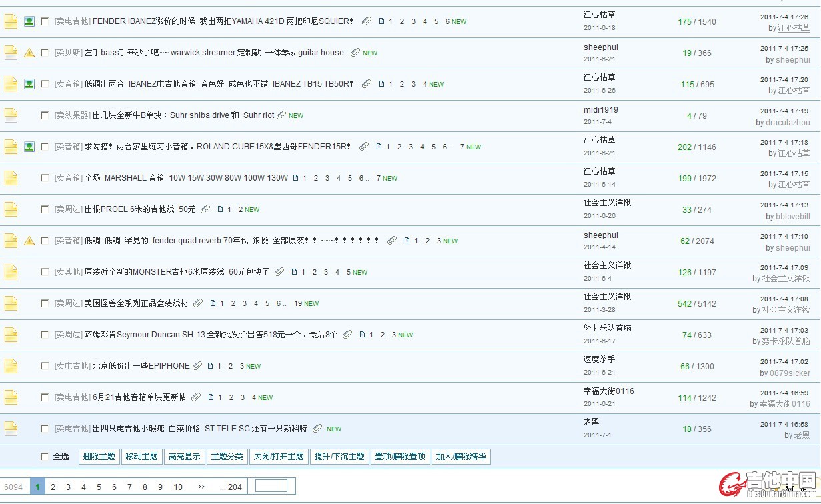
Task: Click attachment paperclip on fender quad reverb thread
Action: pyautogui.click(x=392, y=241)
